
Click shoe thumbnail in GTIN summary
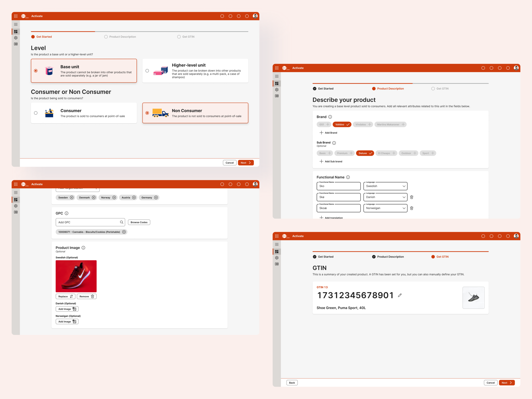pos(473,298)
